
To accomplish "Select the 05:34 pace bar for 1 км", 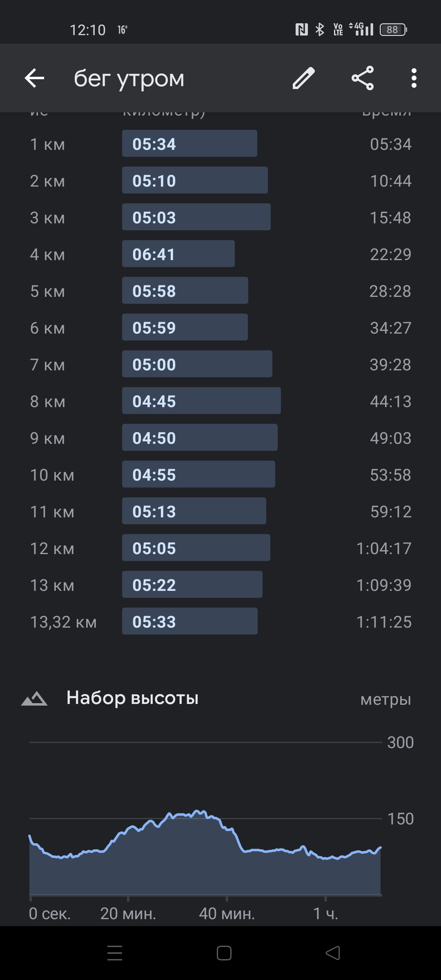I will [x=189, y=143].
